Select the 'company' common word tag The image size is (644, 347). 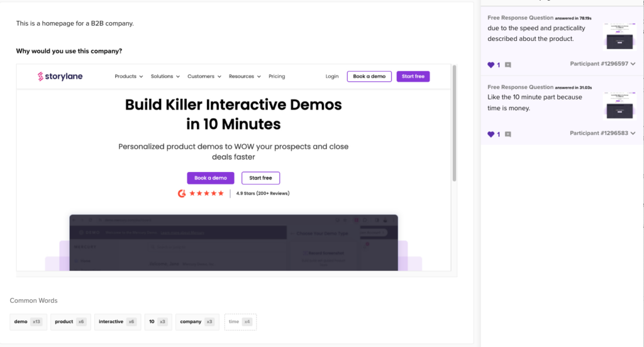pyautogui.click(x=197, y=322)
